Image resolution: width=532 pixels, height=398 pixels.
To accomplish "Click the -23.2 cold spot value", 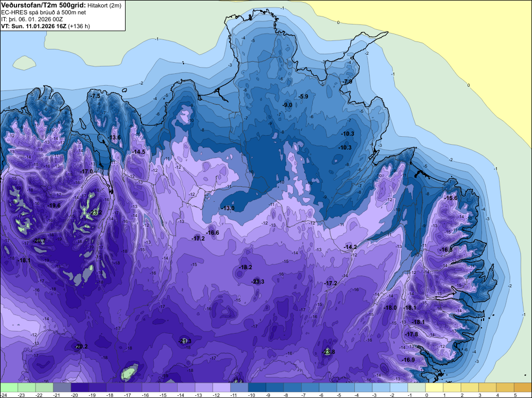I will (x=95, y=213).
